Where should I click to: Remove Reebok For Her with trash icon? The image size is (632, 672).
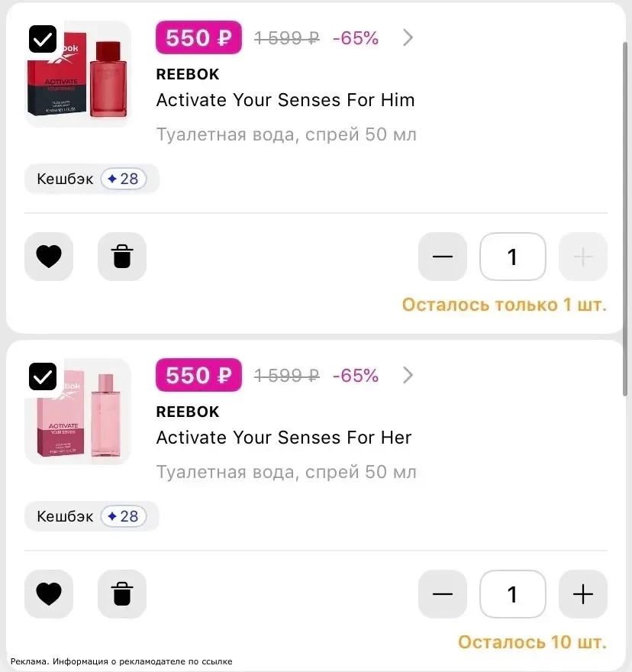(x=122, y=594)
